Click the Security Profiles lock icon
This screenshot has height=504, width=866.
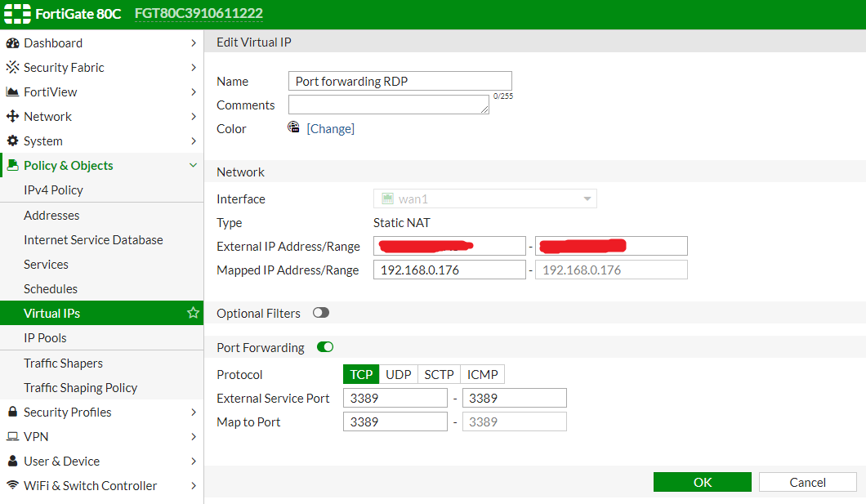tap(12, 412)
